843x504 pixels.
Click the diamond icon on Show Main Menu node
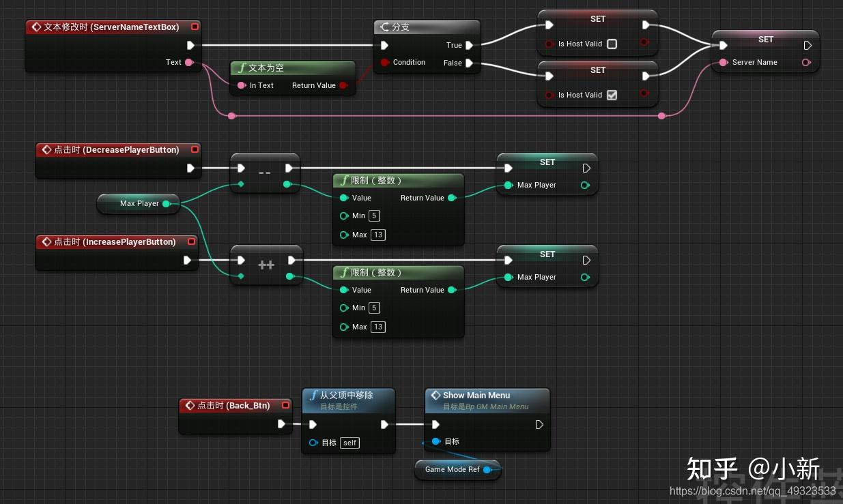pos(435,395)
